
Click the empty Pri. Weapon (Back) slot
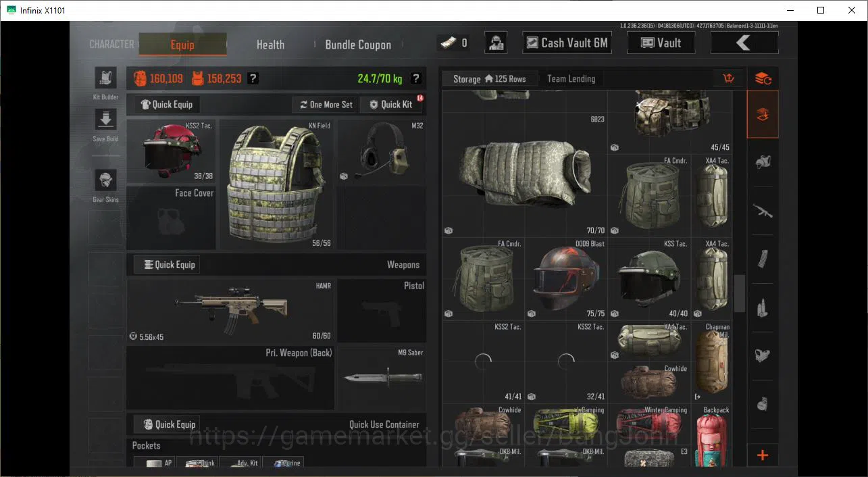pos(230,378)
